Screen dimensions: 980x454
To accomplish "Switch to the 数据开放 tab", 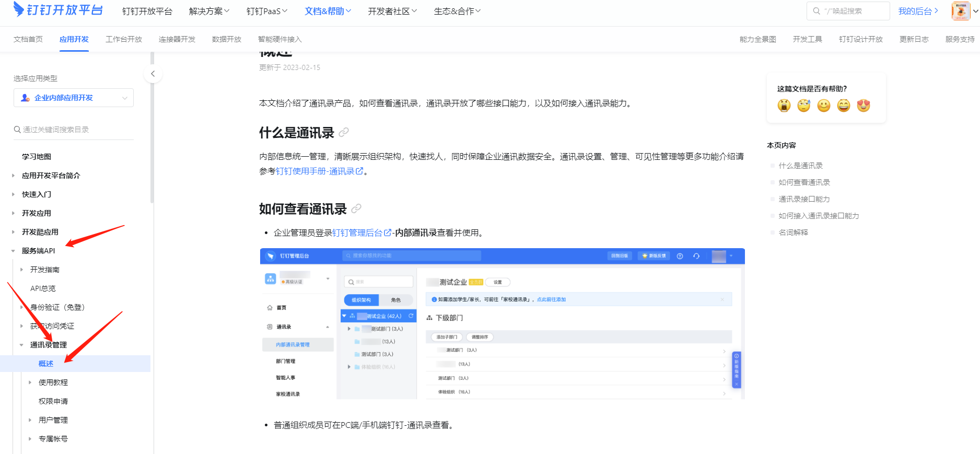I will pos(227,39).
